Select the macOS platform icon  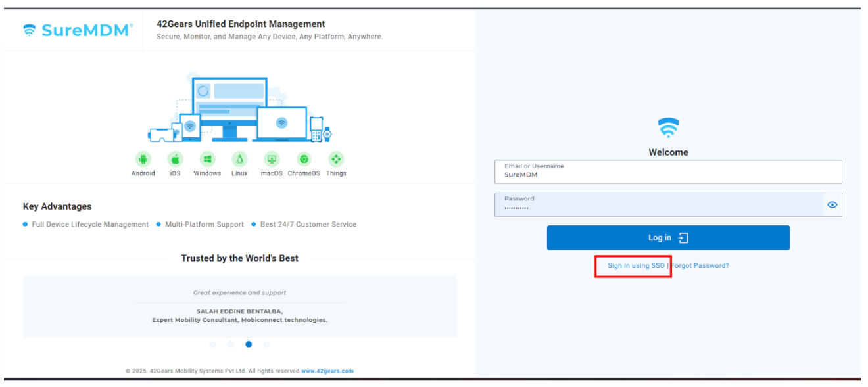(272, 159)
